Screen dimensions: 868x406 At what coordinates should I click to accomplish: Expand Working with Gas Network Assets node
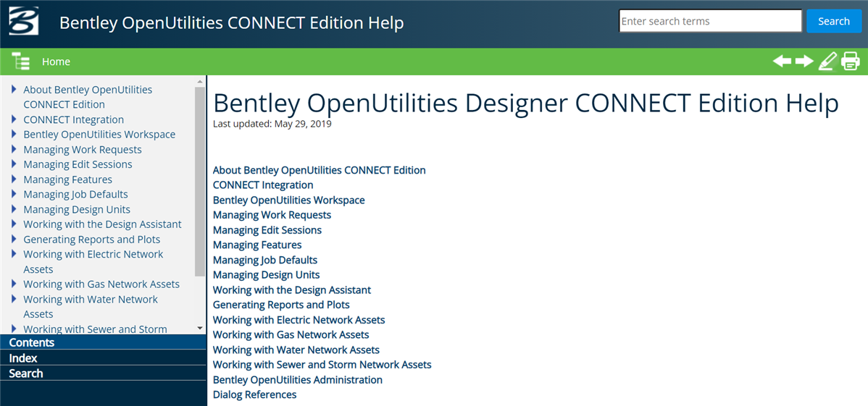(14, 284)
